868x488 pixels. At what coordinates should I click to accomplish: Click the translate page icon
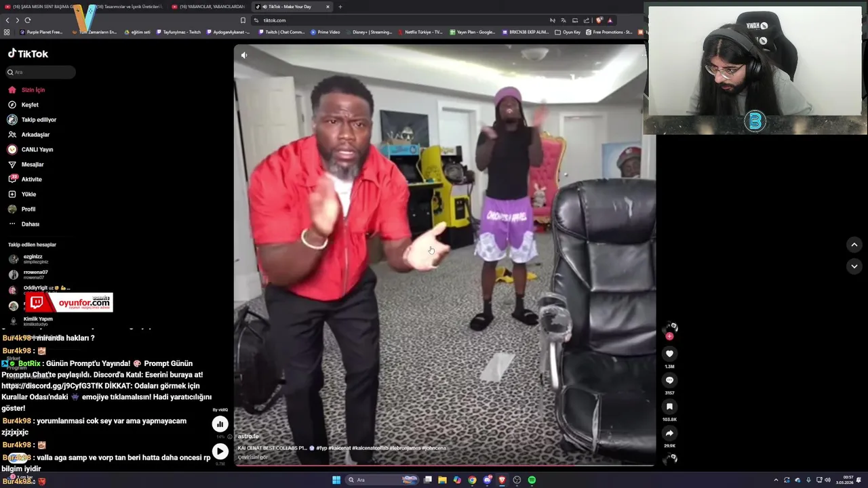point(563,20)
